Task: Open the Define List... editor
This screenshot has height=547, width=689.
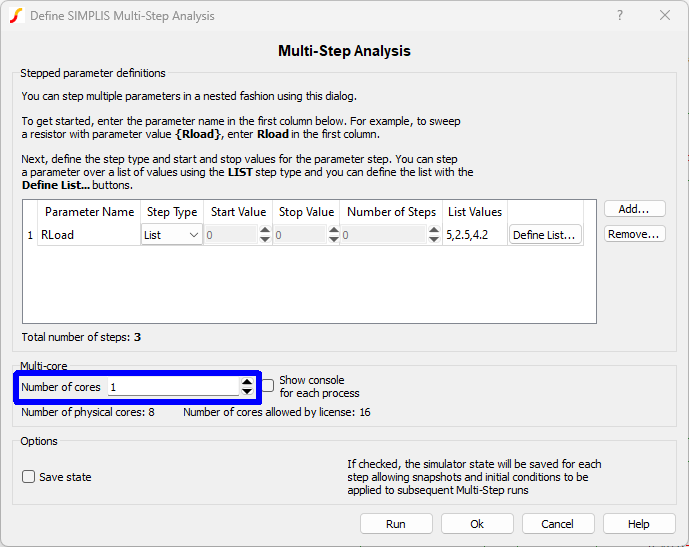Action: coord(544,235)
